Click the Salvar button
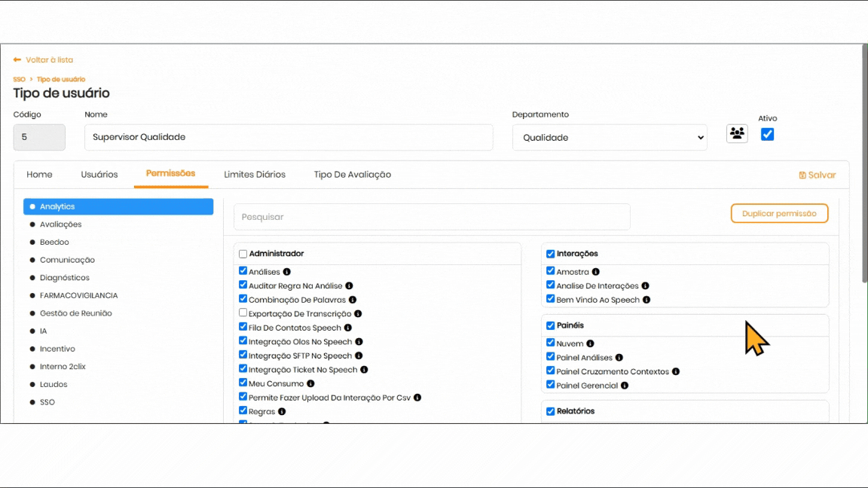Viewport: 868px width, 488px height. pos(818,175)
